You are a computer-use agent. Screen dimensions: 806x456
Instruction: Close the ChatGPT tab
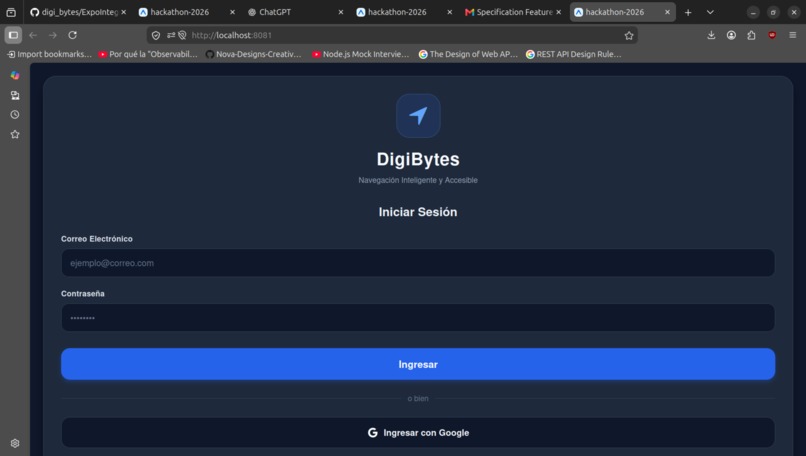click(x=340, y=12)
